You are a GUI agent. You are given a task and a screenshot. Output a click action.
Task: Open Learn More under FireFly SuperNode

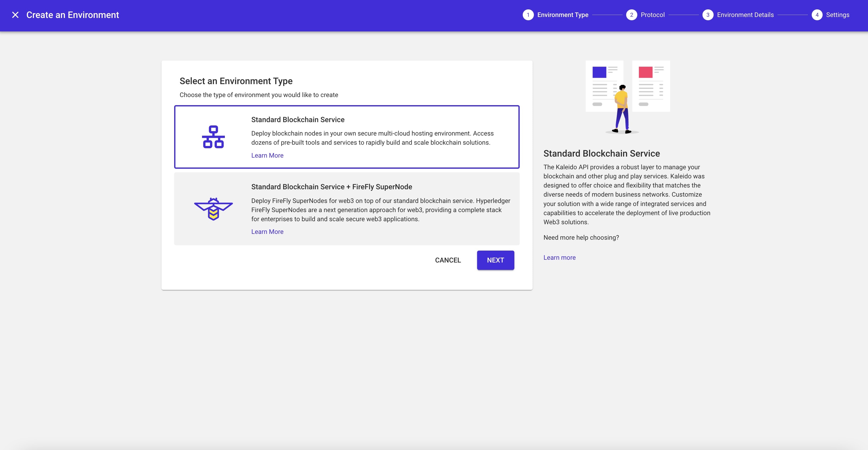coord(267,232)
